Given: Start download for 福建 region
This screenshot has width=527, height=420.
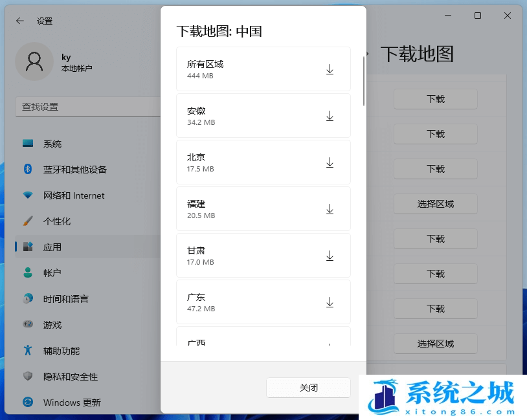Looking at the screenshot, I should [x=330, y=209].
